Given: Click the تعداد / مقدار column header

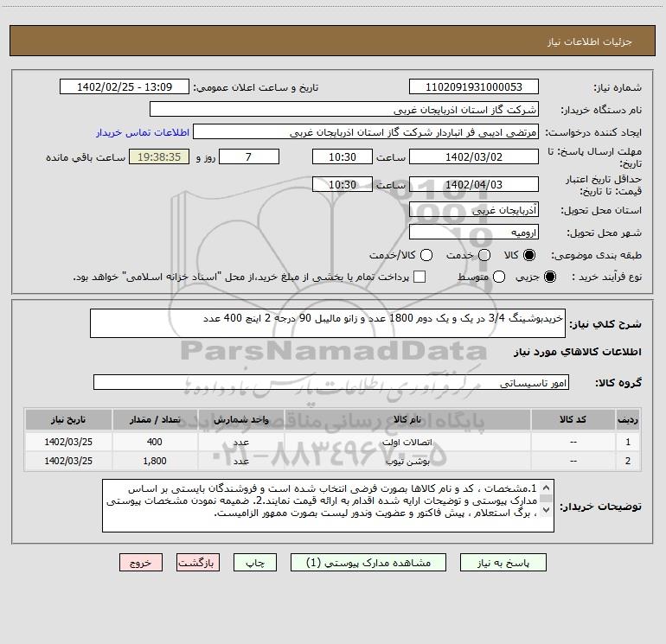Looking at the screenshot, I should [x=155, y=420].
